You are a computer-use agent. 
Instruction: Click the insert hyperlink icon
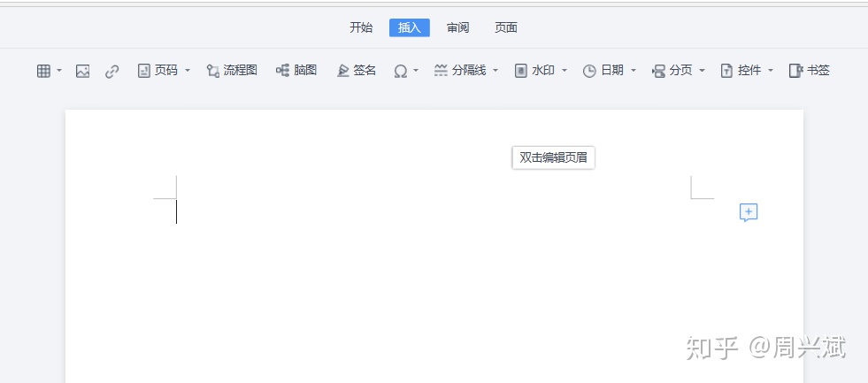pyautogui.click(x=111, y=71)
